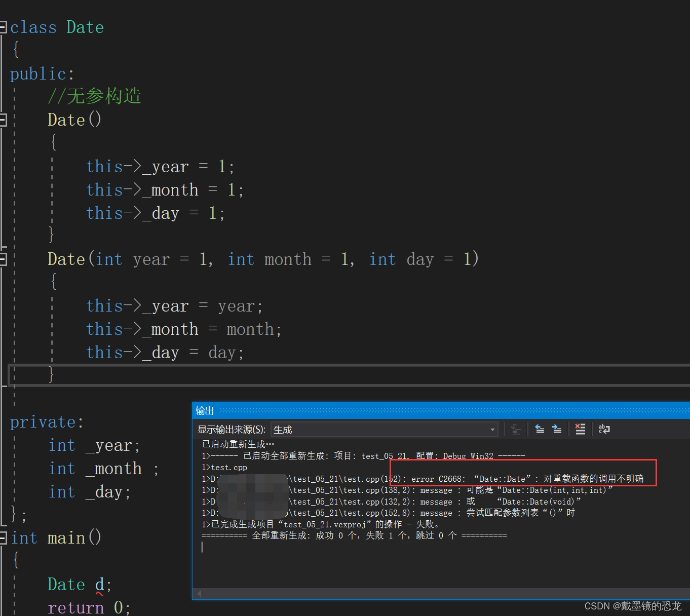This screenshot has height=616, width=690.
Task: Click the return 0; statement
Action: pyautogui.click(x=89, y=607)
